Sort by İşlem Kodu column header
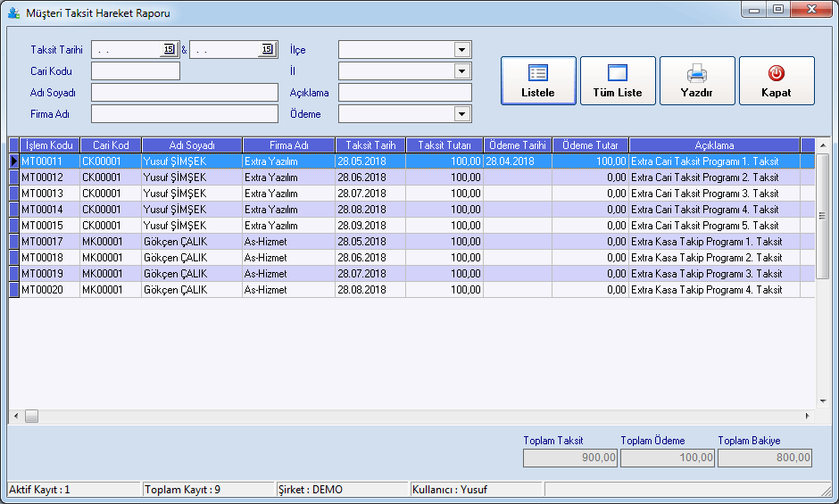The height and width of the screenshot is (504, 839). click(x=50, y=145)
